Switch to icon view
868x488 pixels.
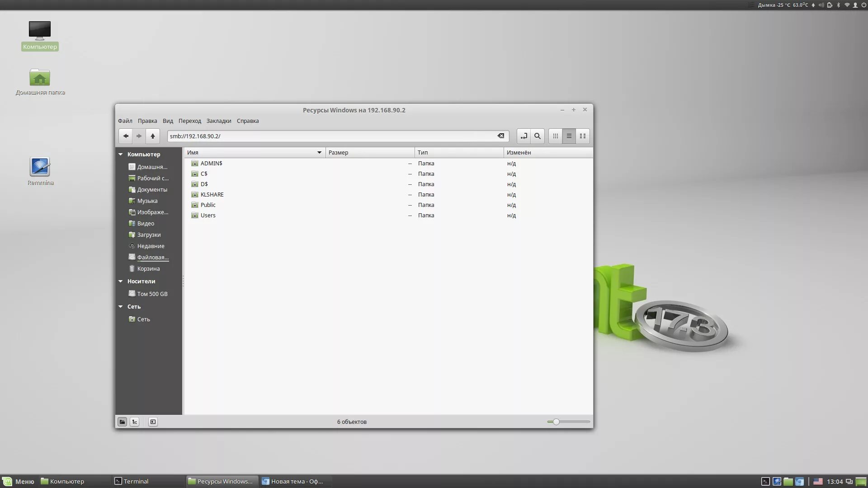[x=556, y=136]
